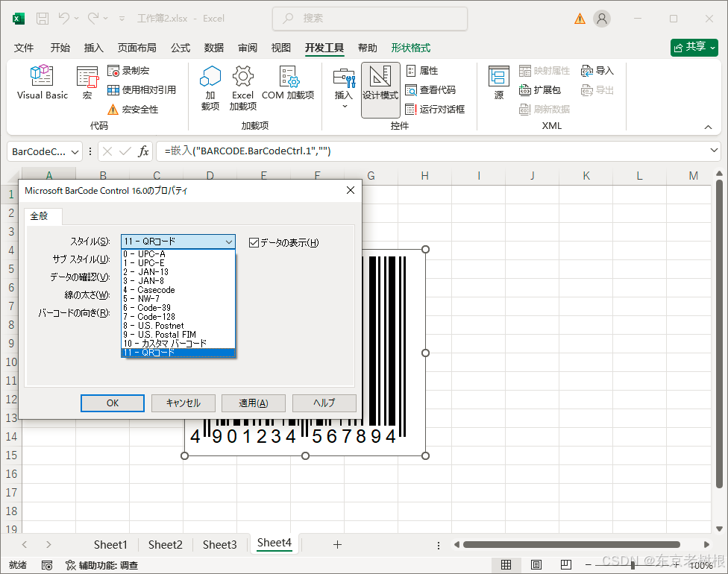The width and height of the screenshot is (728, 574).
Task: Switch to the 开始 tab
Action: pyautogui.click(x=60, y=48)
